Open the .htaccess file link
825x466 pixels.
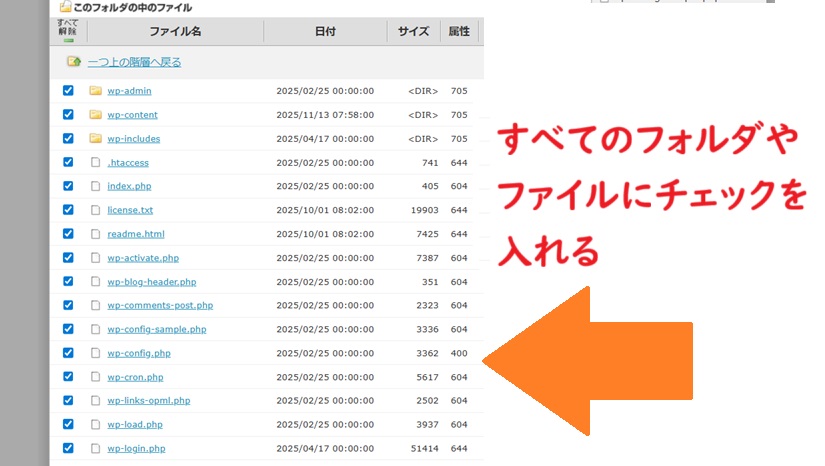click(128, 163)
